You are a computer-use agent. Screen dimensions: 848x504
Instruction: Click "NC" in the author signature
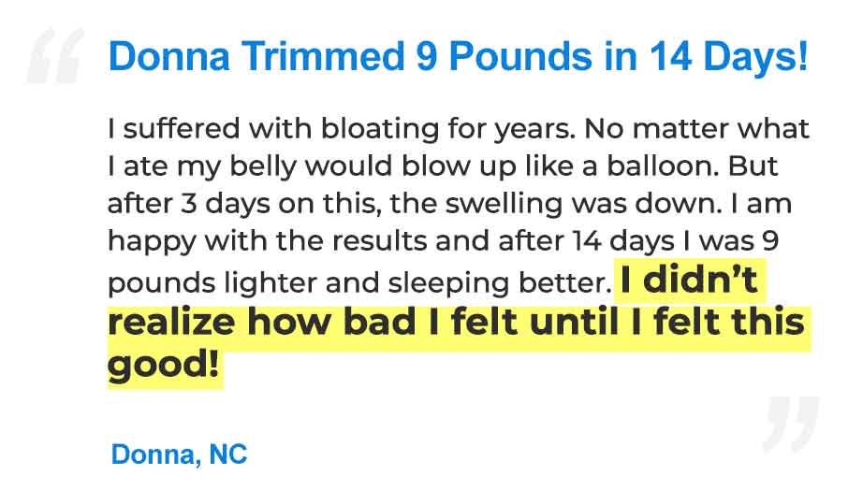click(x=227, y=454)
